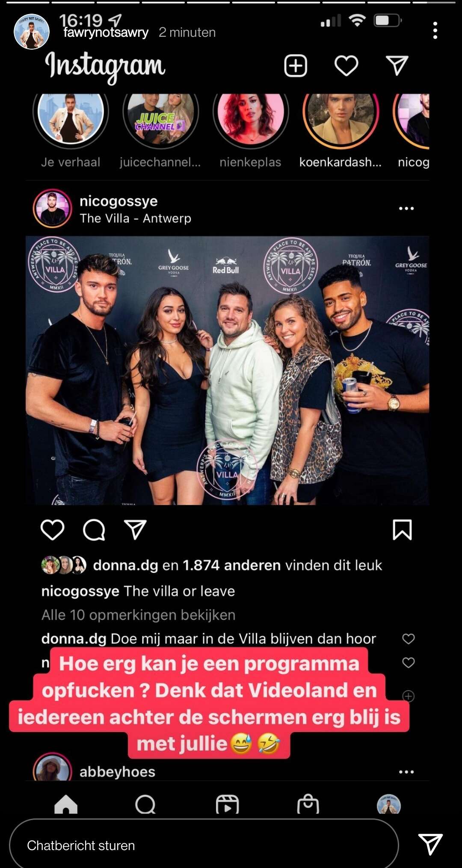Open the Reels tab icon
The height and width of the screenshot is (868, 462).
[227, 804]
